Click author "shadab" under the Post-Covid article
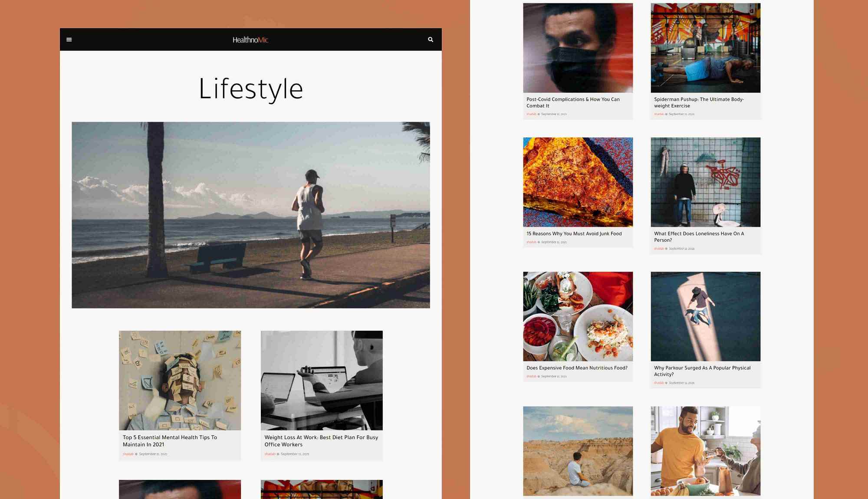Viewport: 868px width, 499px height. (x=531, y=114)
